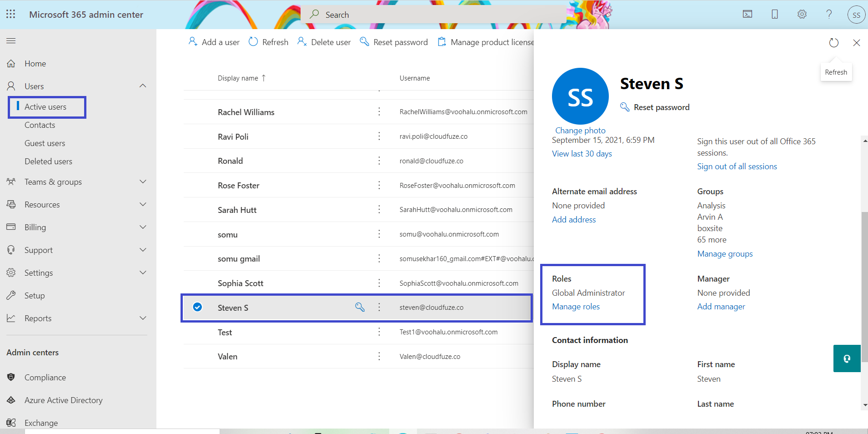This screenshot has height=434, width=868.
Task: Open more actions for somu gmail
Action: coord(379,258)
